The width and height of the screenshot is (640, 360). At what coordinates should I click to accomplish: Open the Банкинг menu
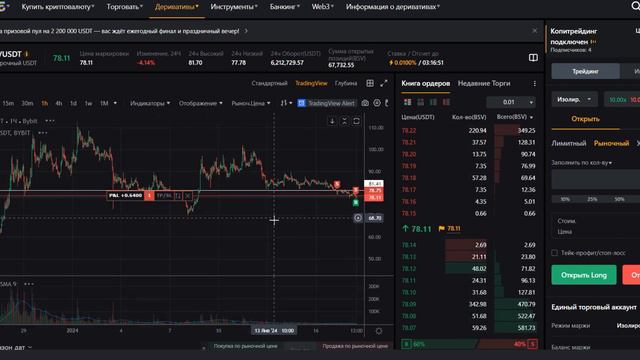click(284, 7)
